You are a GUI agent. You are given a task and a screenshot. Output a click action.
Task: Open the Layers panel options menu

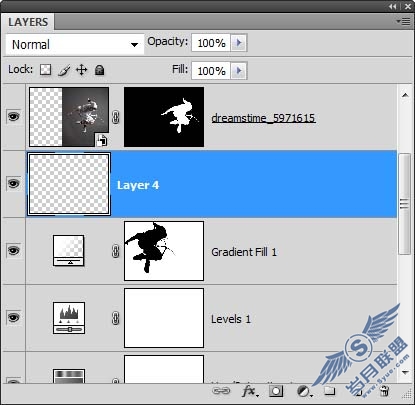[404, 22]
